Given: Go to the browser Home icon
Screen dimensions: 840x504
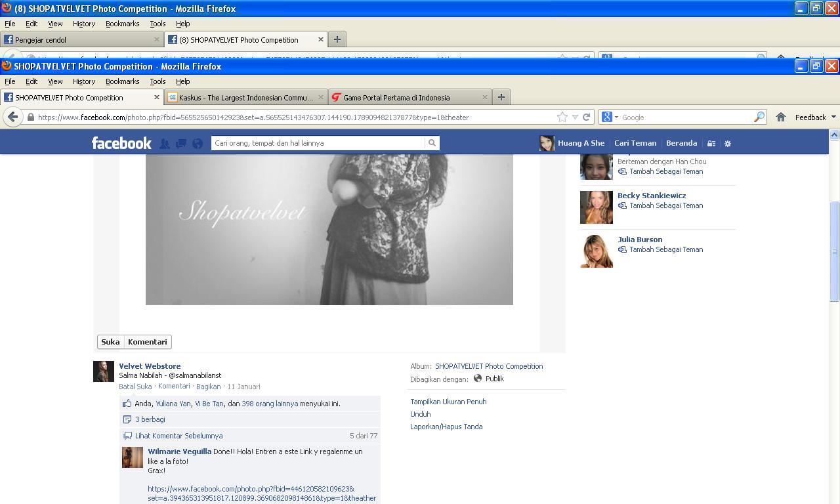Looking at the screenshot, I should (780, 117).
